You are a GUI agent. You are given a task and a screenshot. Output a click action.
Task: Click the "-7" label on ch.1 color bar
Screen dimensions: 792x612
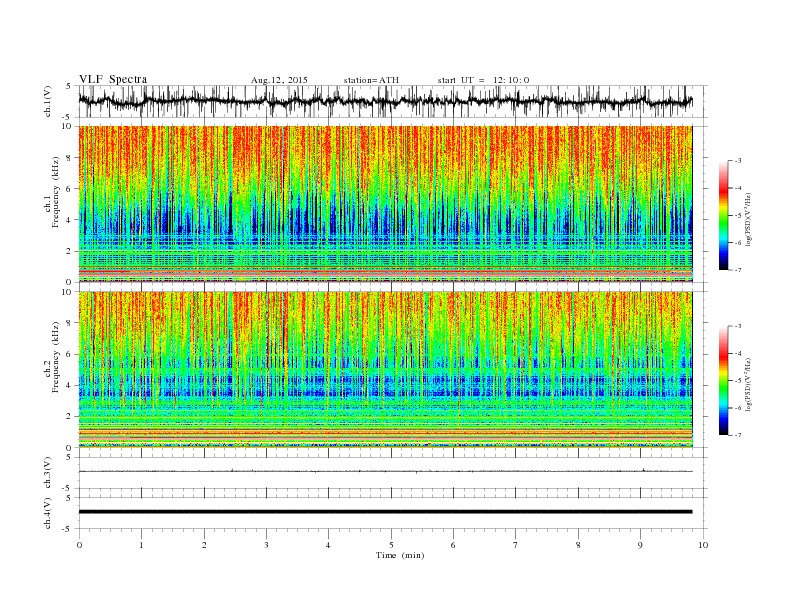point(738,270)
